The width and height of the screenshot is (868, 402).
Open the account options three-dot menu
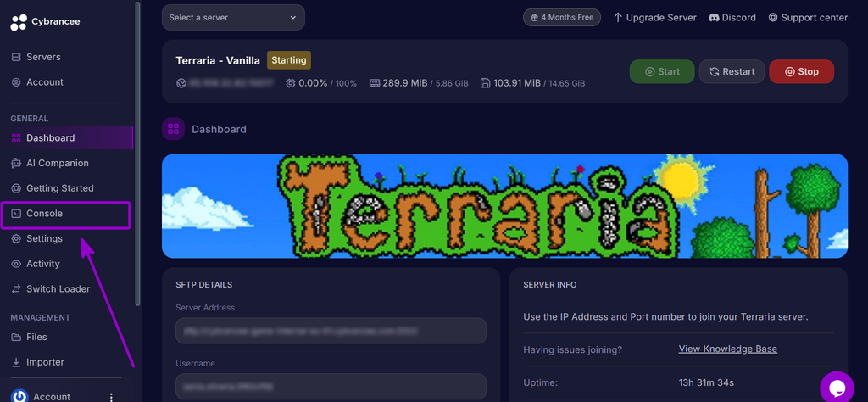pos(111,396)
